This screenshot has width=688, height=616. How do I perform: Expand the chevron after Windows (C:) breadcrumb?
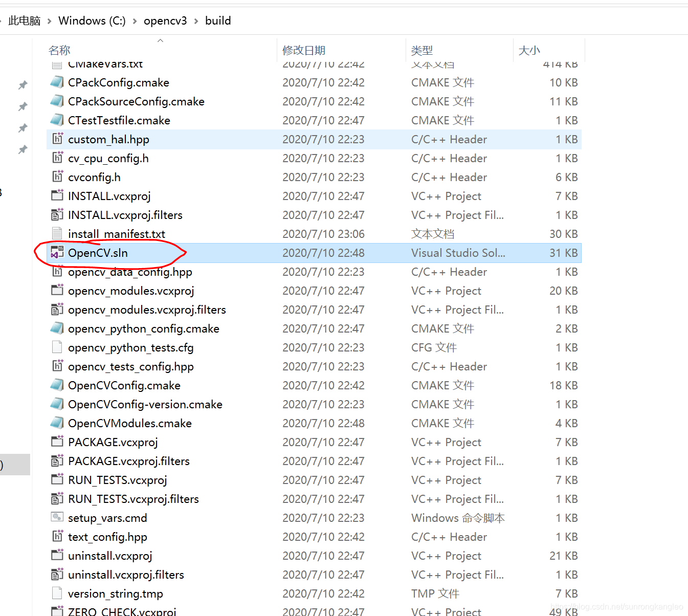click(x=135, y=21)
